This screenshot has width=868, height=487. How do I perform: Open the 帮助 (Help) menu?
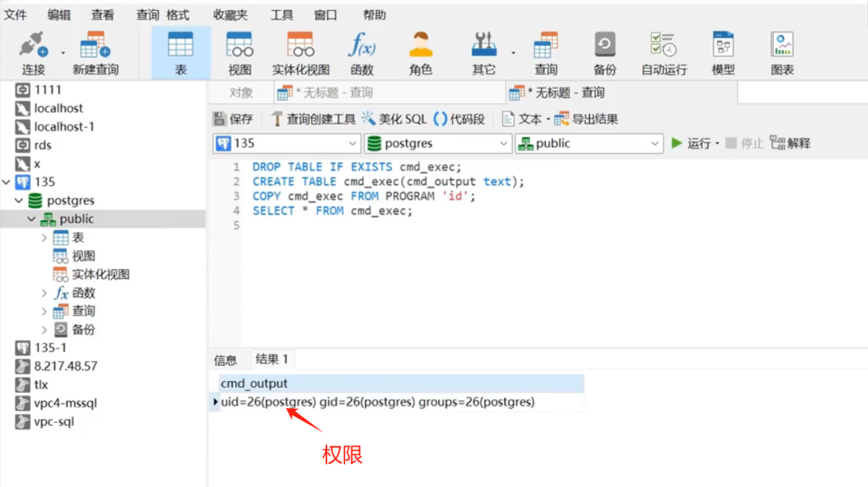(374, 15)
